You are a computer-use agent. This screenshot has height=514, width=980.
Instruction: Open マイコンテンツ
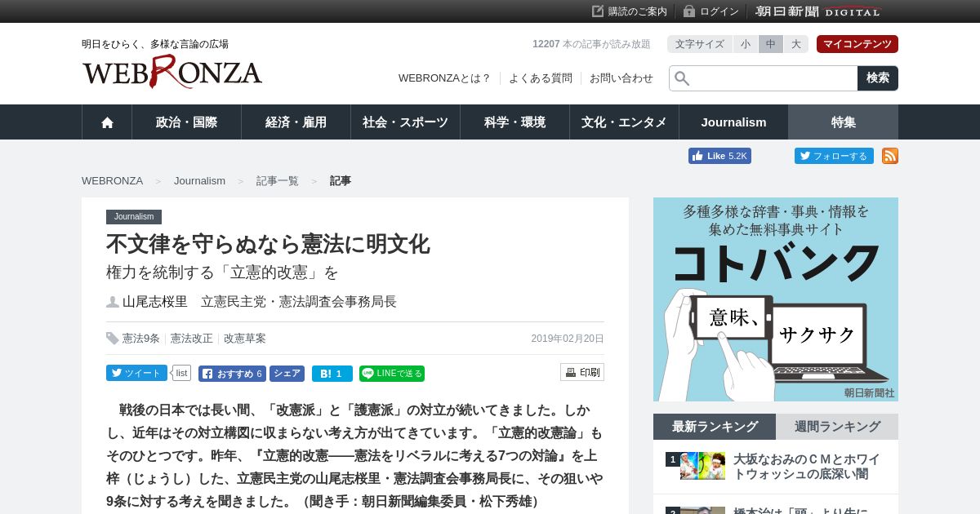[x=857, y=44]
